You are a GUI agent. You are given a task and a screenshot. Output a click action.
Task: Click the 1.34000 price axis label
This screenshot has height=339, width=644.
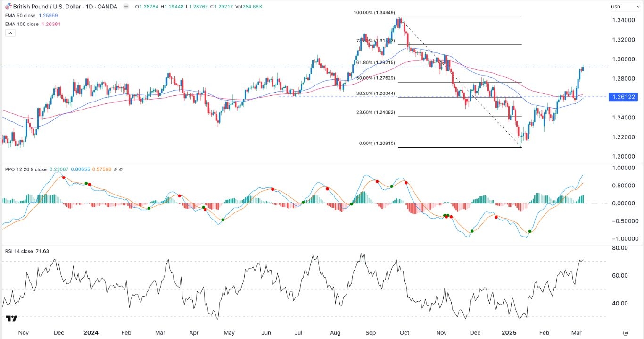[623, 20]
